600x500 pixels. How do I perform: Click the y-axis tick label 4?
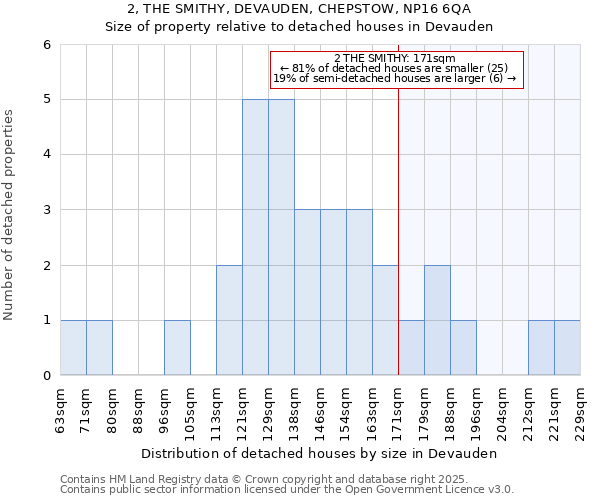click(47, 155)
